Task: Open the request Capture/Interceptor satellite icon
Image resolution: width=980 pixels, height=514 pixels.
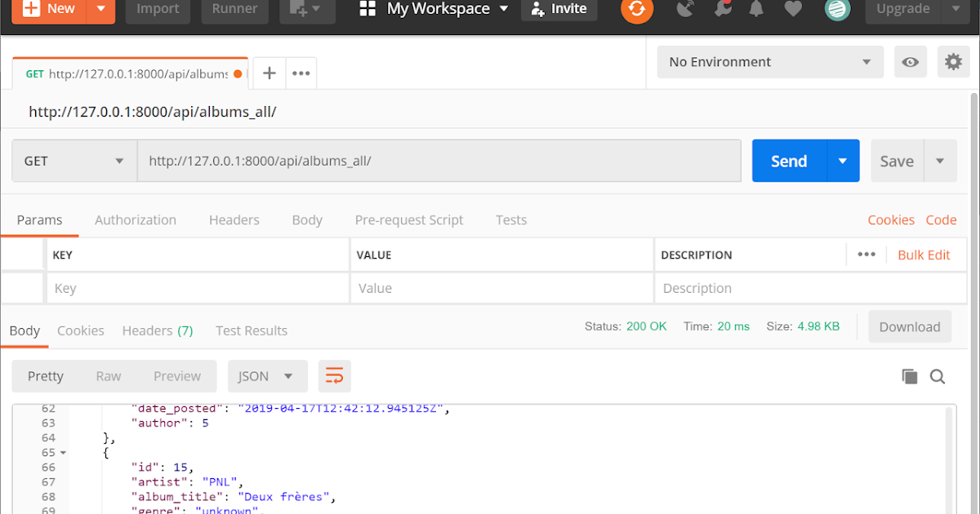Action: (684, 9)
